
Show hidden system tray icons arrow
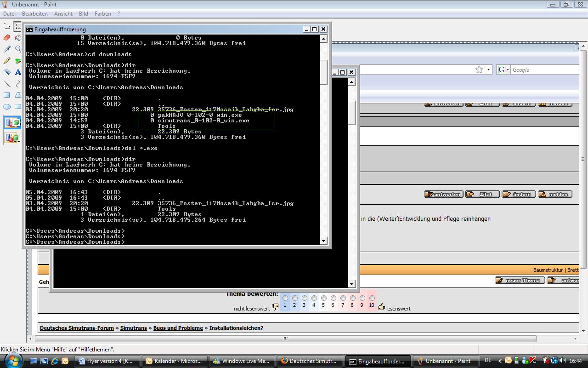point(500,361)
